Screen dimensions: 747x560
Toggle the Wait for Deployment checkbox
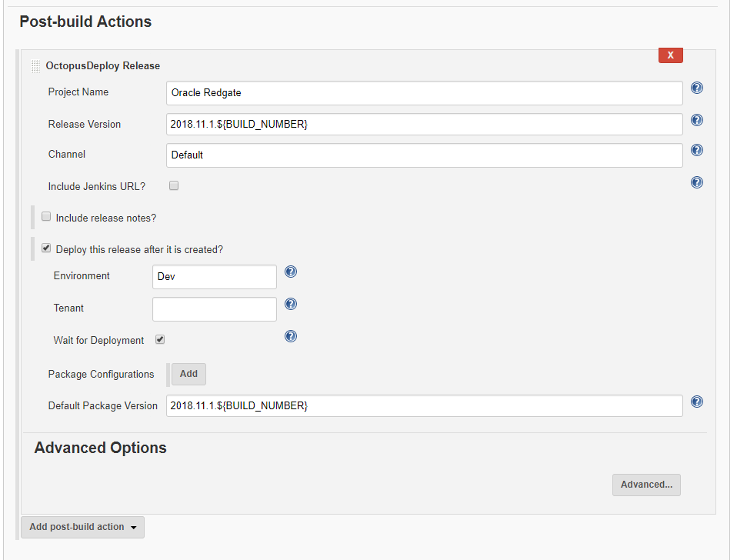click(x=160, y=339)
